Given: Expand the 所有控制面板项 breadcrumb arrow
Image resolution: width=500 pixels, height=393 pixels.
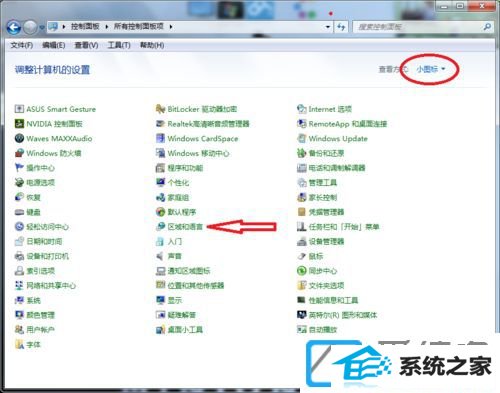Looking at the screenshot, I should (x=171, y=27).
